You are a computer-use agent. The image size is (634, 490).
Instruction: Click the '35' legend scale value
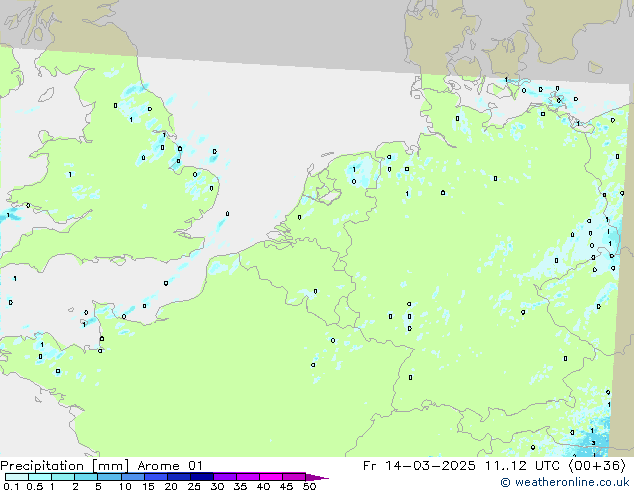click(x=240, y=486)
